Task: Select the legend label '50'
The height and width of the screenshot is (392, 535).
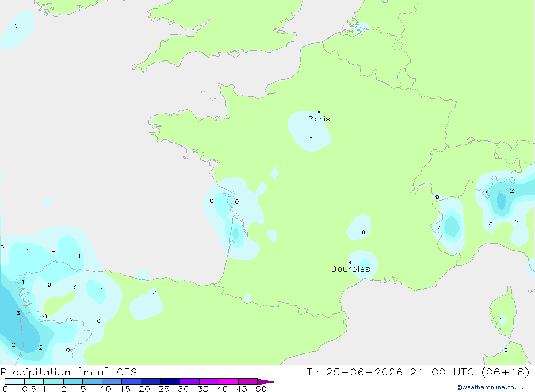Action: click(261, 389)
